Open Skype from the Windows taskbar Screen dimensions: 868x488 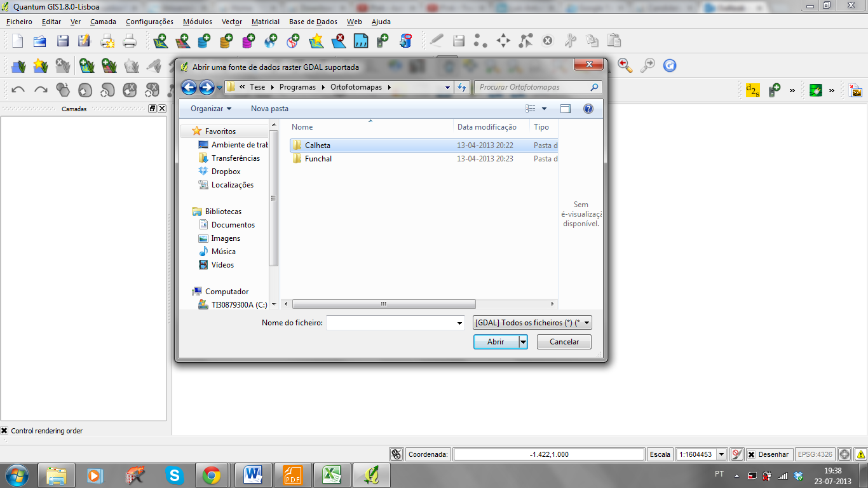(174, 475)
